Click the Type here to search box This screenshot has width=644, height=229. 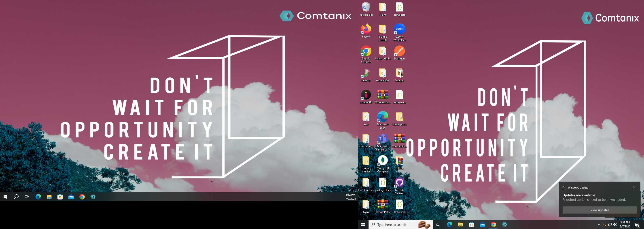point(400,225)
